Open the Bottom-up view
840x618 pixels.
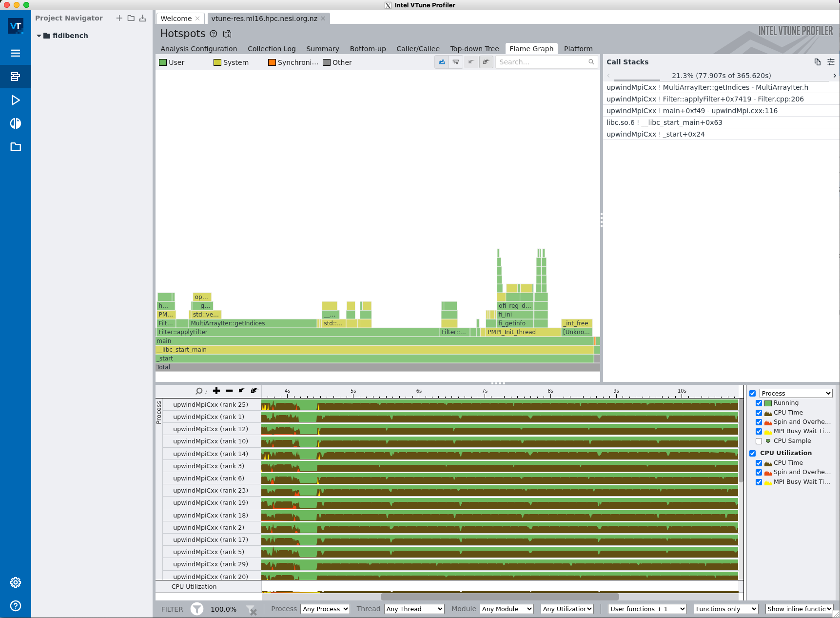(368, 48)
